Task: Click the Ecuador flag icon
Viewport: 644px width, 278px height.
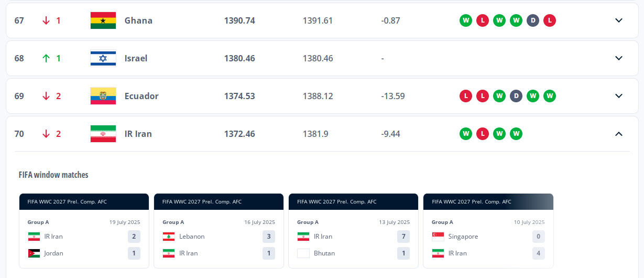Action: [103, 96]
